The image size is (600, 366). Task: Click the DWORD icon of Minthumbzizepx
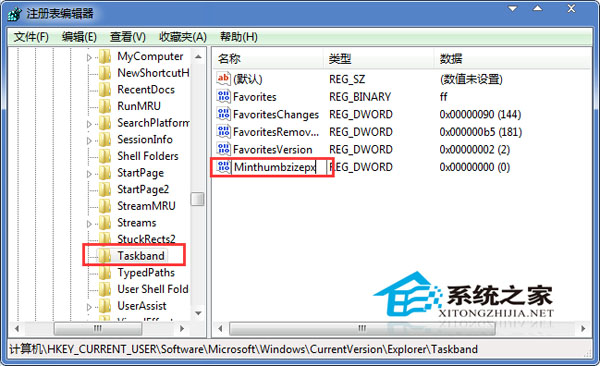[x=223, y=167]
